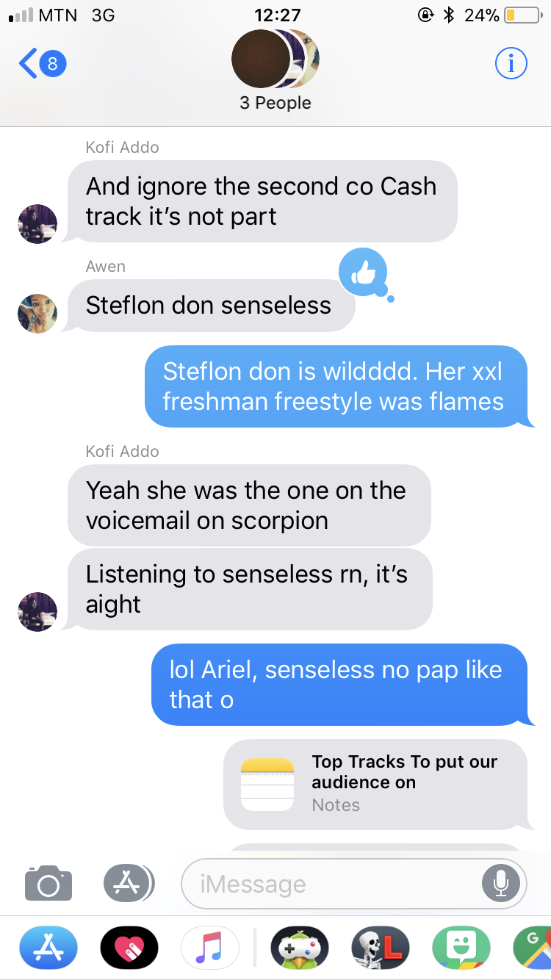Open the Music iMessage app icon
The height and width of the screenshot is (980, 551).
coord(210,947)
